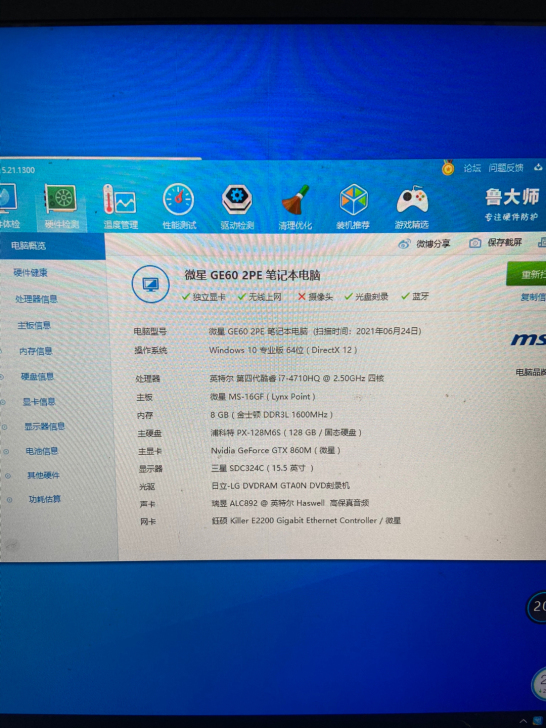This screenshot has height=728, width=546.
Task: Open 性能测试 performance test gauge icon
Action: [179, 207]
